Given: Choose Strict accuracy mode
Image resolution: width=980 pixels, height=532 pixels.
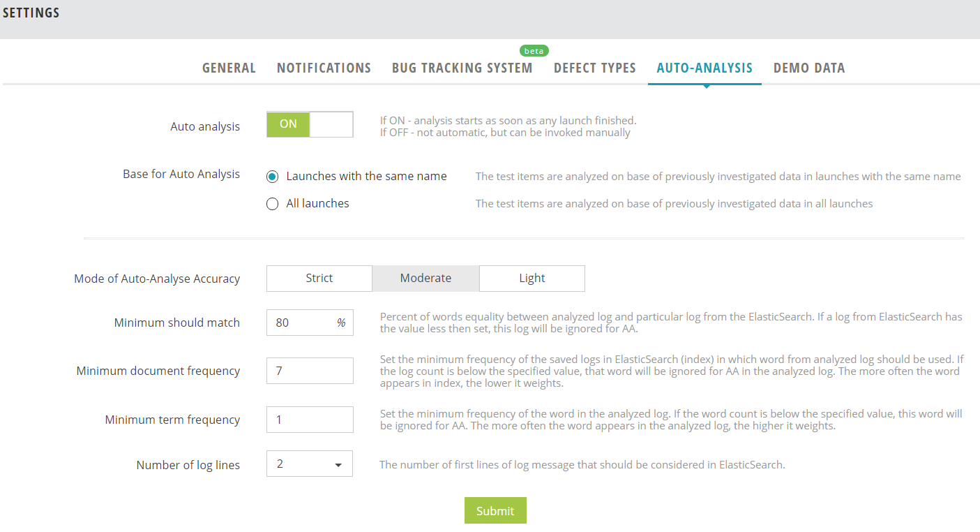Looking at the screenshot, I should click(319, 278).
